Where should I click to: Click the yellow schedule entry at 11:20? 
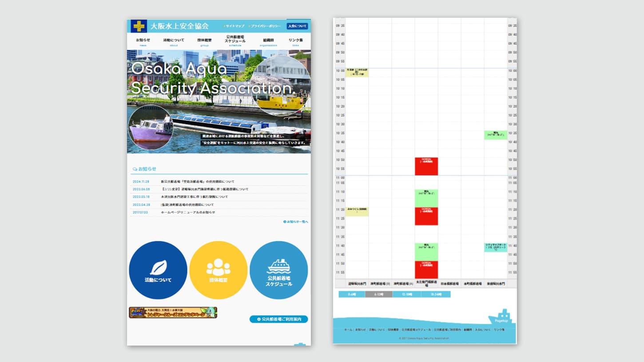(357, 212)
